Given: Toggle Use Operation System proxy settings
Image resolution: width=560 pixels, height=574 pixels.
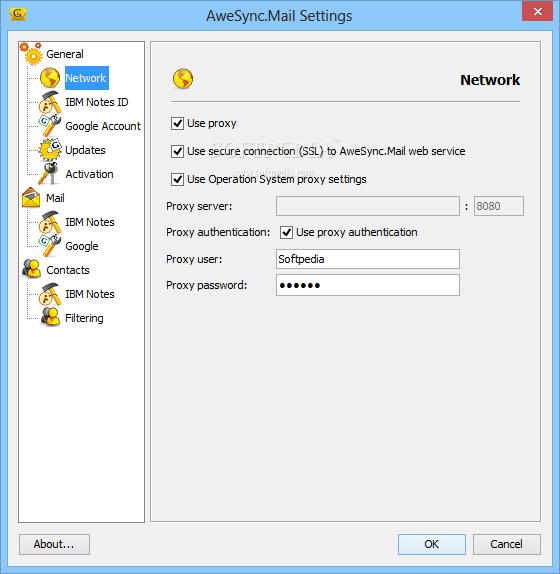Looking at the screenshot, I should [x=178, y=179].
